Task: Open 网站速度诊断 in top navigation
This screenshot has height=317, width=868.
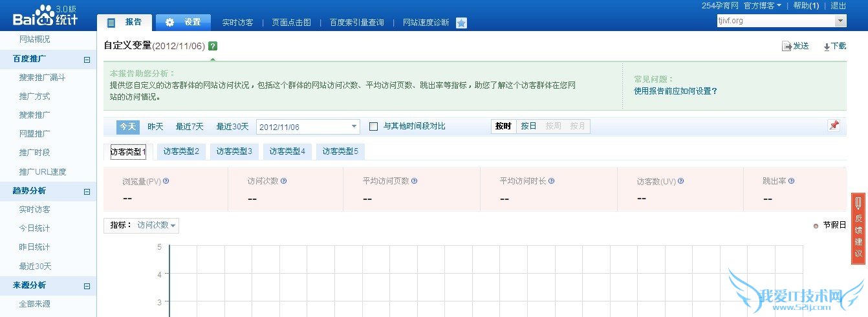Action: tap(426, 23)
